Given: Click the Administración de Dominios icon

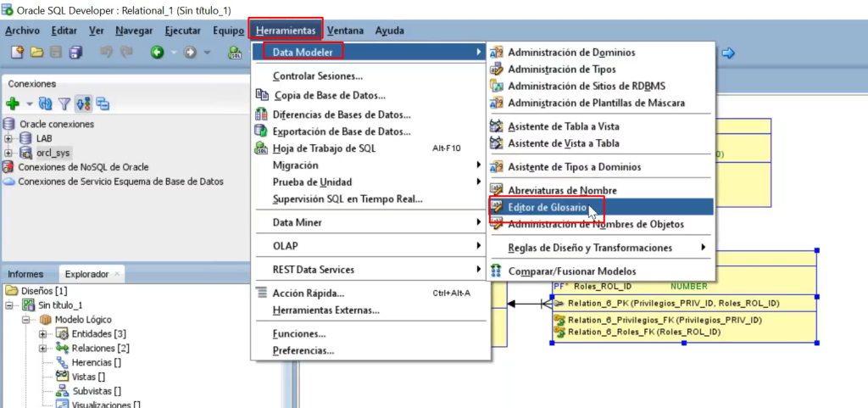Looking at the screenshot, I should [497, 53].
